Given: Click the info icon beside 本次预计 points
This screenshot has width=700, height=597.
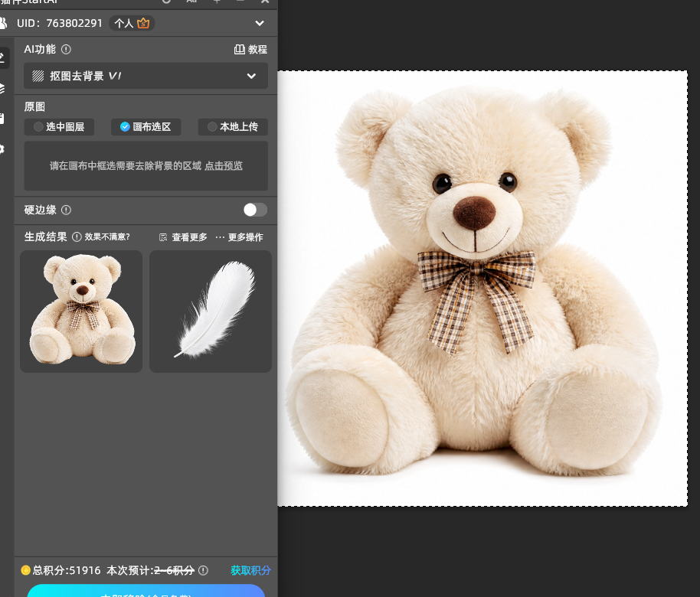Looking at the screenshot, I should [203, 570].
